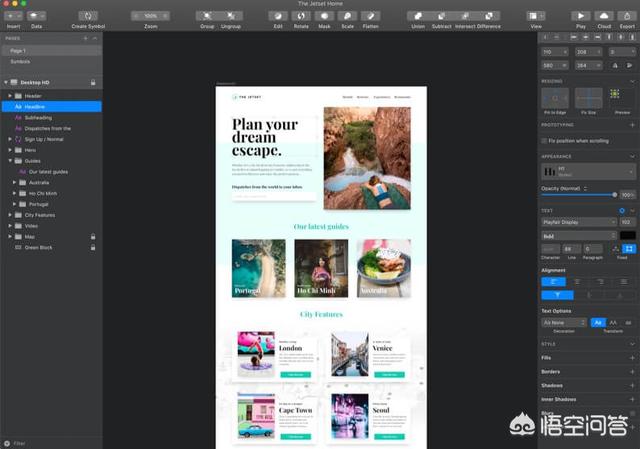640x449 pixels.
Task: Set text alignment to center
Action: pyautogui.click(x=577, y=282)
